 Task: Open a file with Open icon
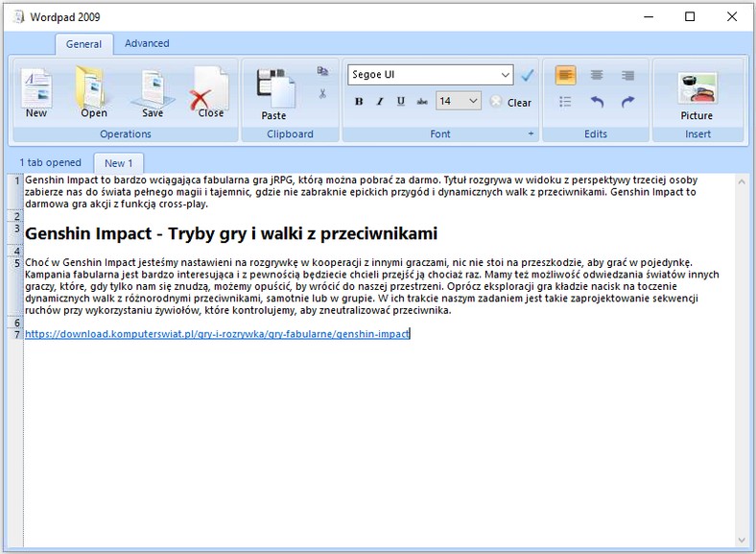93,93
